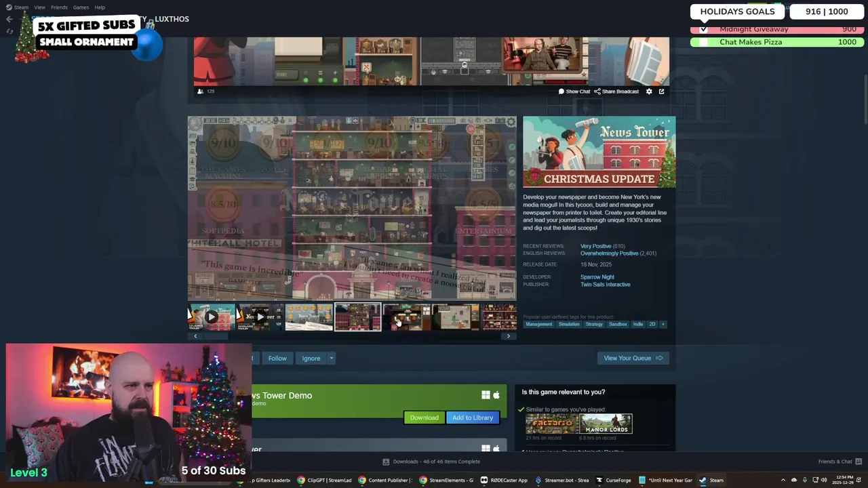This screenshot has height=488, width=868.
Task: Switch to Content Publisher Chrome taskbar window
Action: point(384,481)
